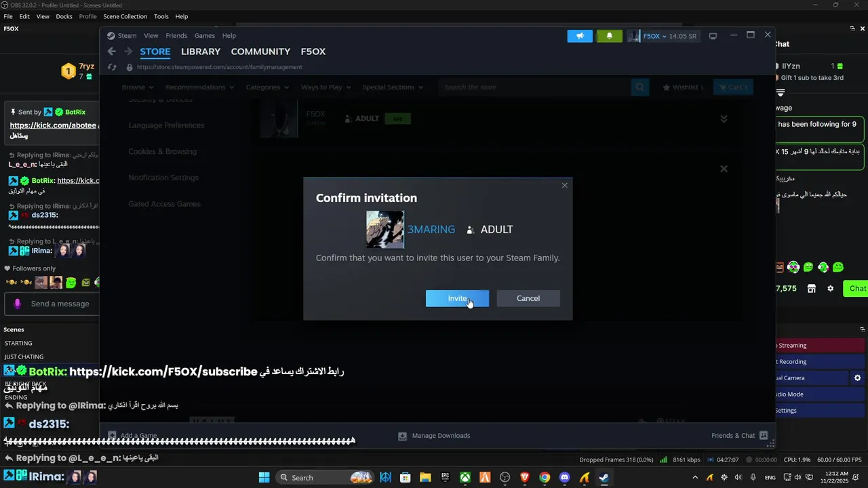
Task: Open the F5OX profile tab
Action: (x=313, y=52)
